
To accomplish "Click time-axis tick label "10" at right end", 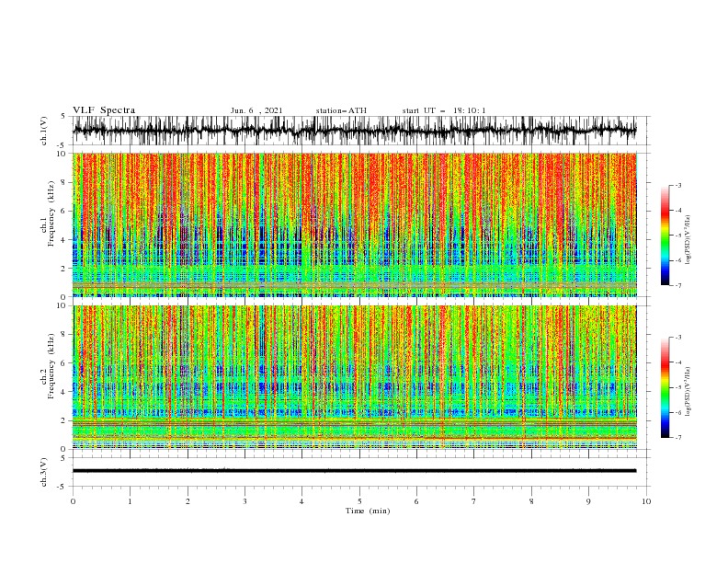I will pyautogui.click(x=646, y=501).
